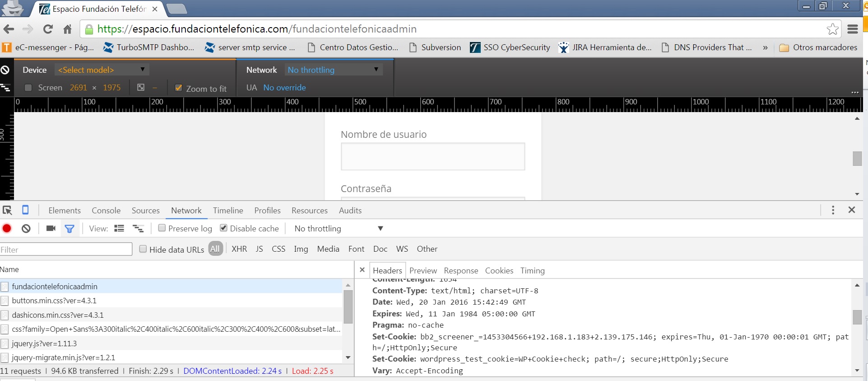This screenshot has width=868, height=381.
Task: Select jquery.js?ver=1.11.3 request row
Action: click(x=172, y=343)
